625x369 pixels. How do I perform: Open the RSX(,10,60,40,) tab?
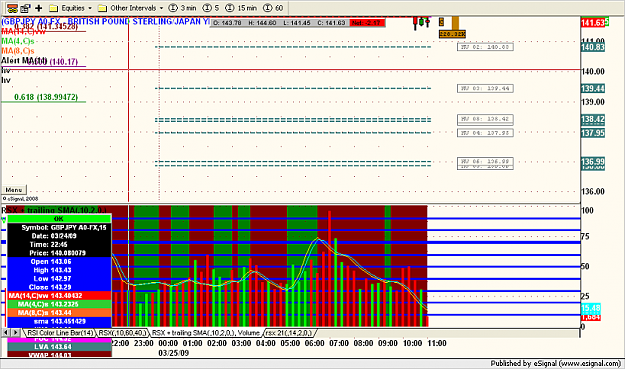point(122,333)
